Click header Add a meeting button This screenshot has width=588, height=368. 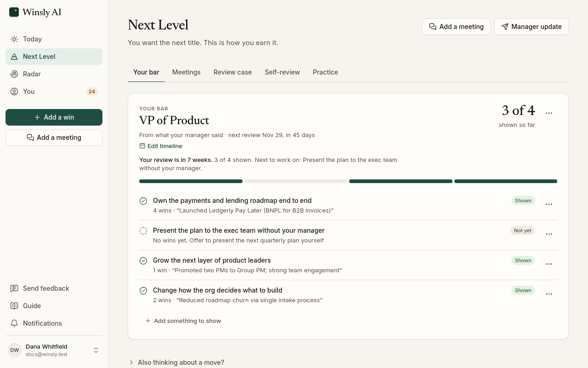[x=456, y=27]
